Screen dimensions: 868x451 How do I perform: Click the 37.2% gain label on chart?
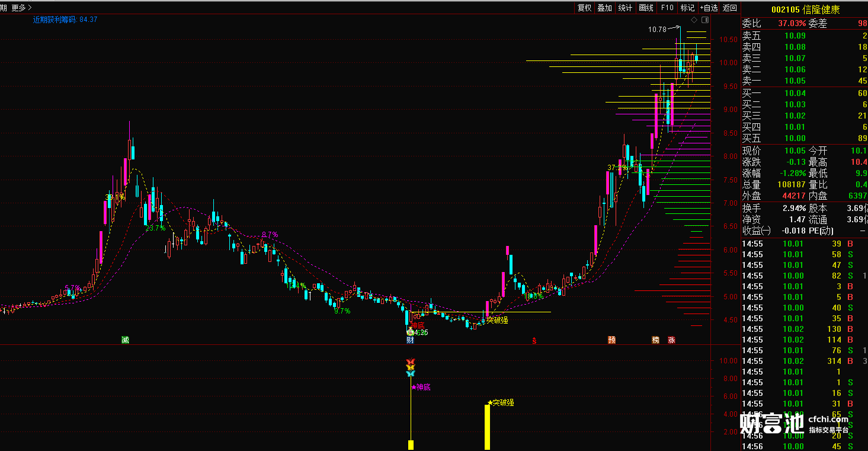point(617,168)
